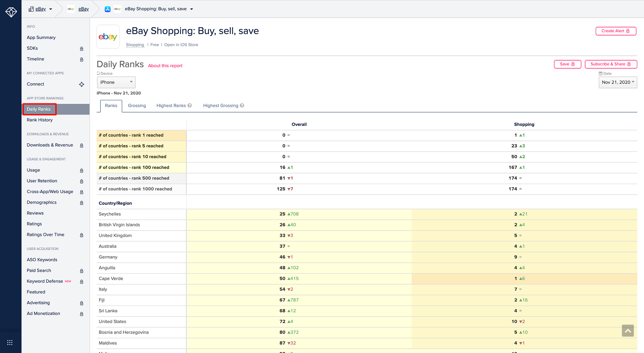Viewport: 644px width, 353px height.
Task: Click the diamond logo in the left rail
Action: [x=11, y=12]
